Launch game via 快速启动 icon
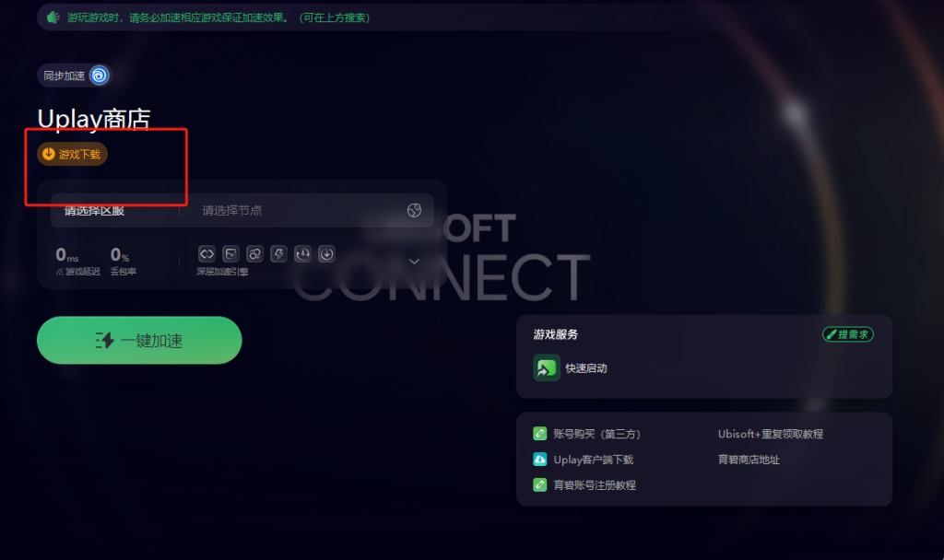Screen dimensions: 944x560 pos(547,367)
